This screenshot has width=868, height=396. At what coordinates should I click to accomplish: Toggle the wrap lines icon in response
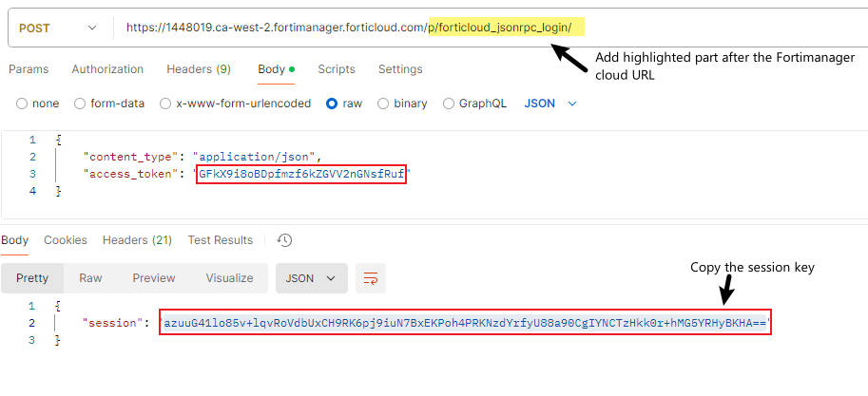pyautogui.click(x=371, y=278)
